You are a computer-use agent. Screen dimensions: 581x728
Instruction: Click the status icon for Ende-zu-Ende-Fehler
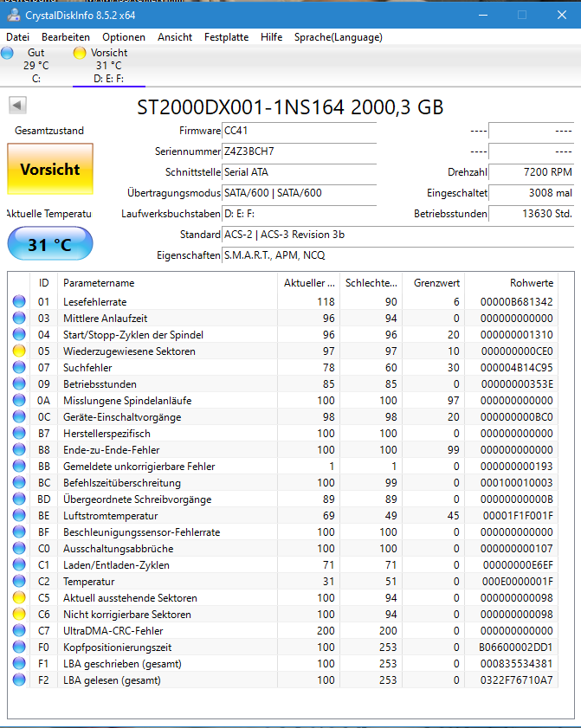19,449
